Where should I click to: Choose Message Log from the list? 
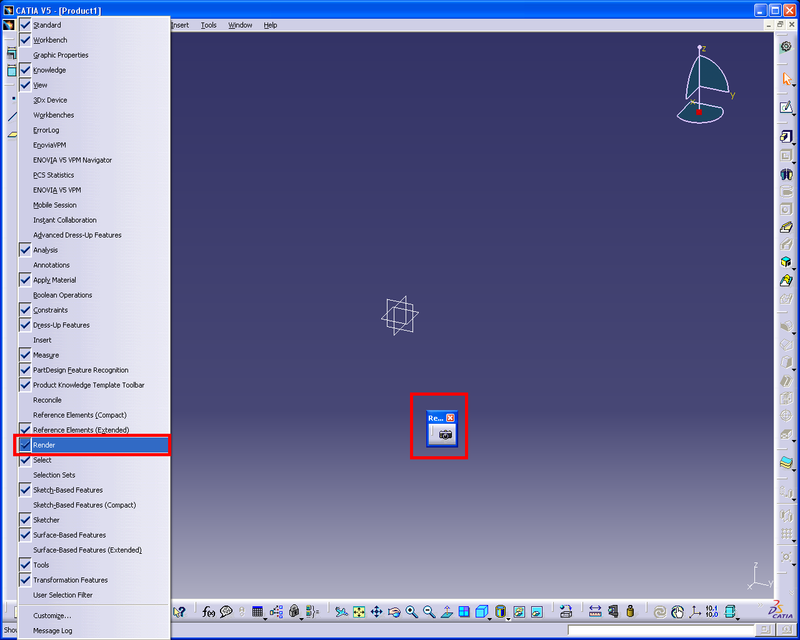coord(53,630)
